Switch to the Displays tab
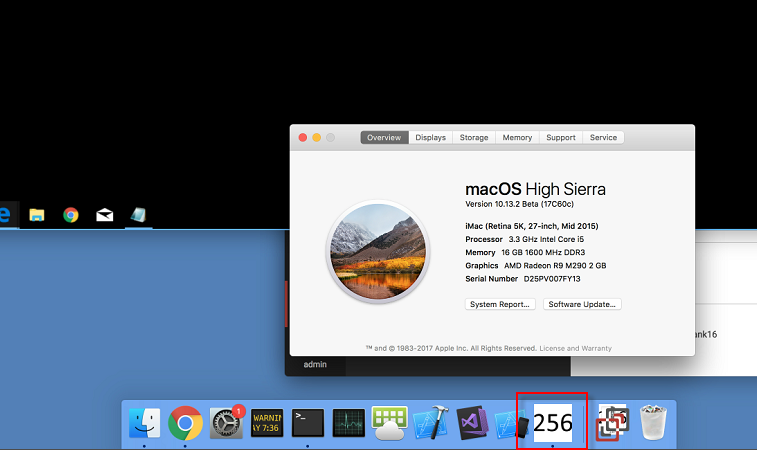757x450 pixels. 431,138
